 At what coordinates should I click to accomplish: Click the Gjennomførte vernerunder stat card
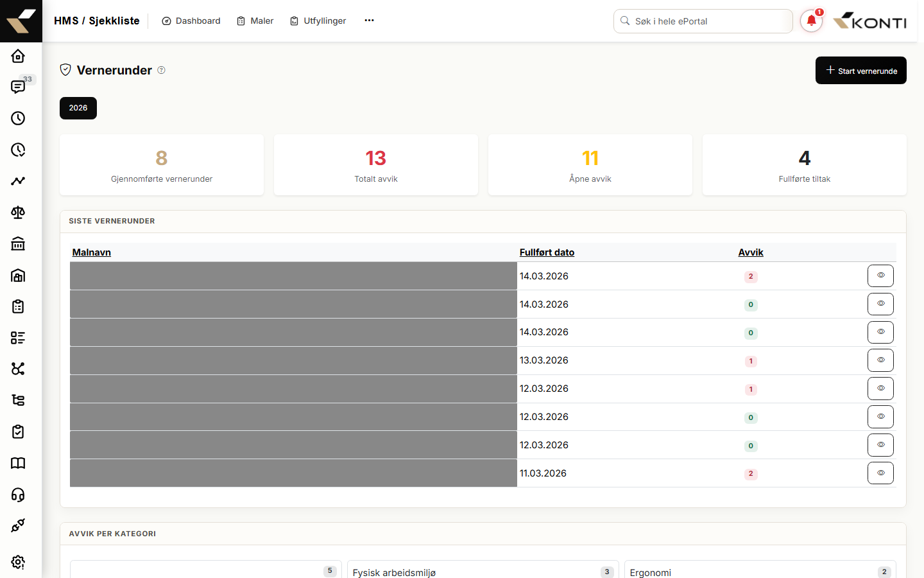162,165
